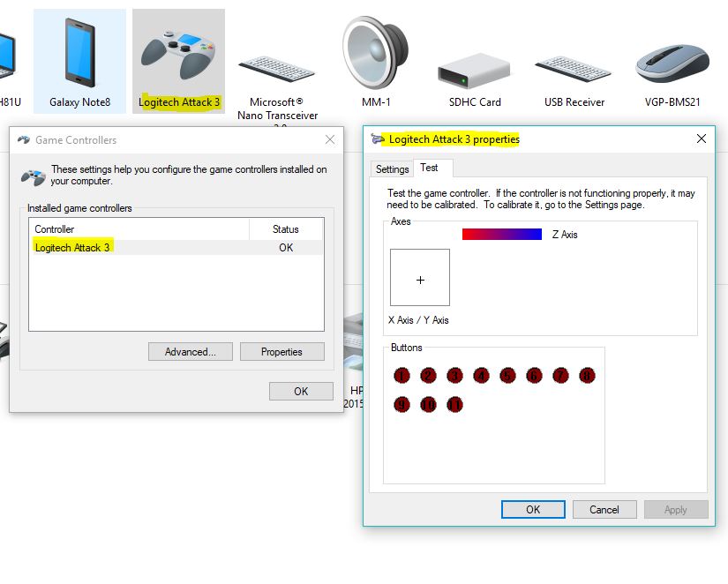Screen dimensions: 728x584
Task: Select Logitech Attack 3 row in controller list
Action: [x=176, y=247]
